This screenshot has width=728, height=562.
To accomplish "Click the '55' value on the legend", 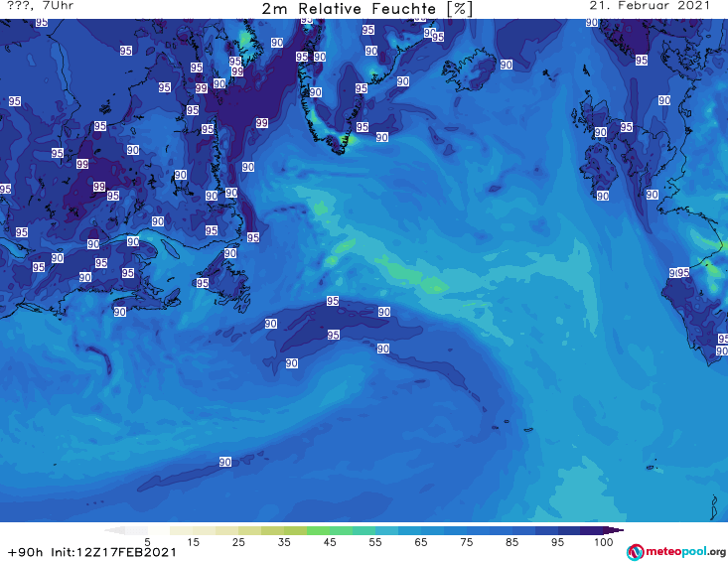I will 375,542.
